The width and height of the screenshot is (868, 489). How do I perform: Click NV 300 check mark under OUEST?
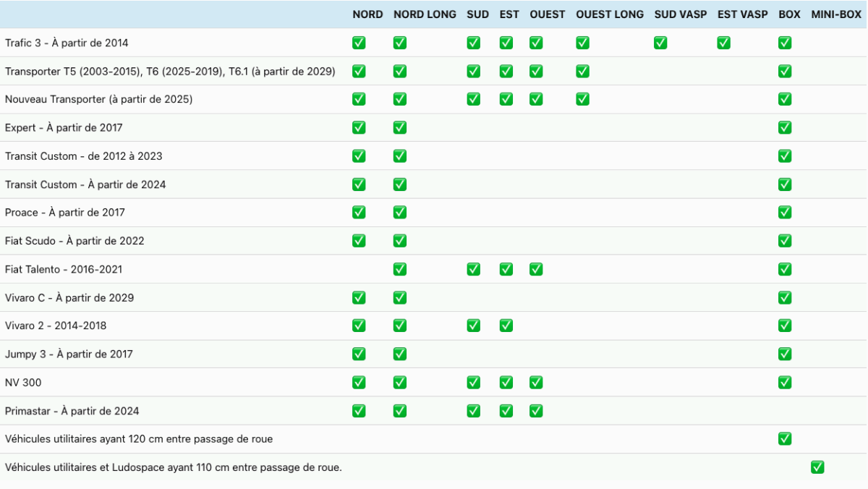[x=536, y=382]
